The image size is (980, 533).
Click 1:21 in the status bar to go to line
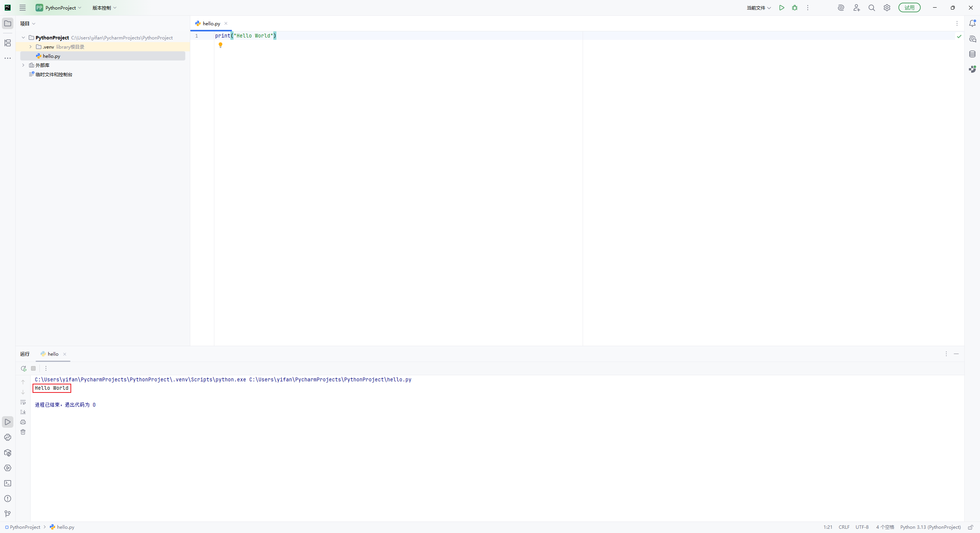pos(827,527)
